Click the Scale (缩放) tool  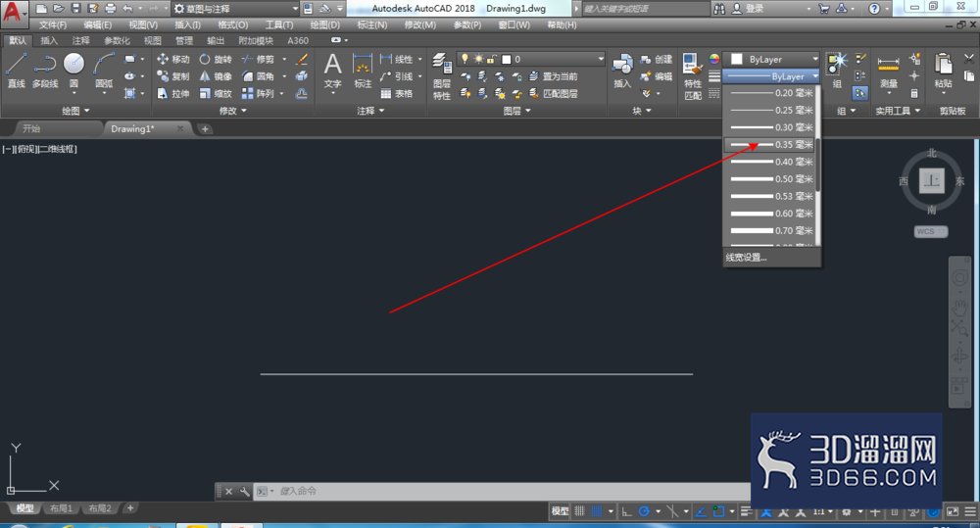pyautogui.click(x=216, y=93)
